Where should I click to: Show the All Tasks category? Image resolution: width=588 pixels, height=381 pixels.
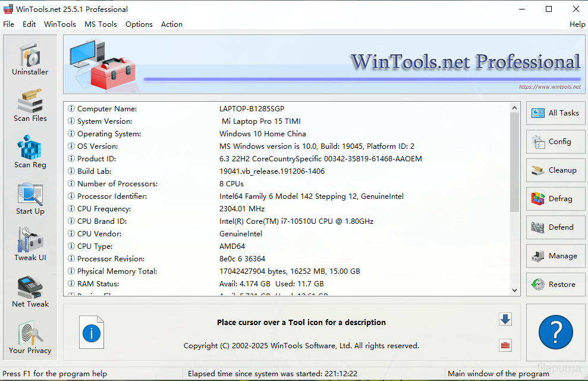[x=555, y=113]
